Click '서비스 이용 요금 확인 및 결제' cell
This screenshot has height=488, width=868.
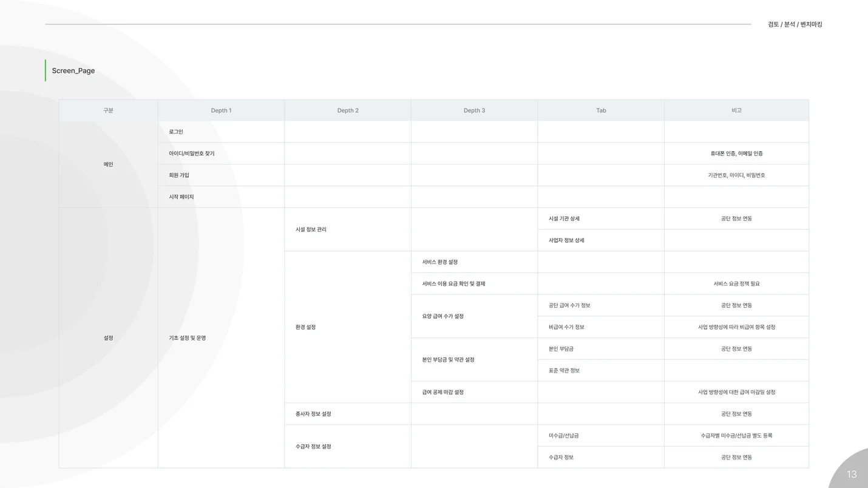[474, 284]
